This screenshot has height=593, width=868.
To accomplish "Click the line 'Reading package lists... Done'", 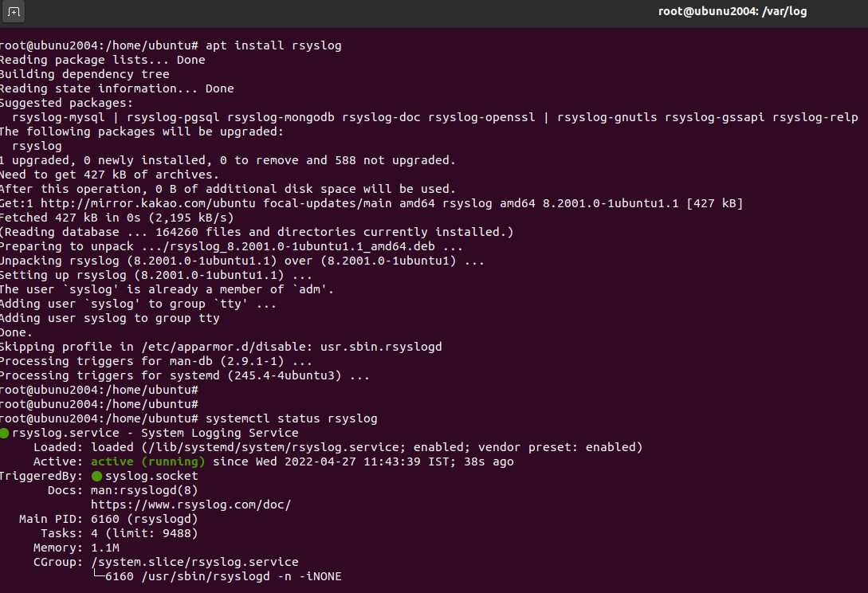I will [102, 60].
